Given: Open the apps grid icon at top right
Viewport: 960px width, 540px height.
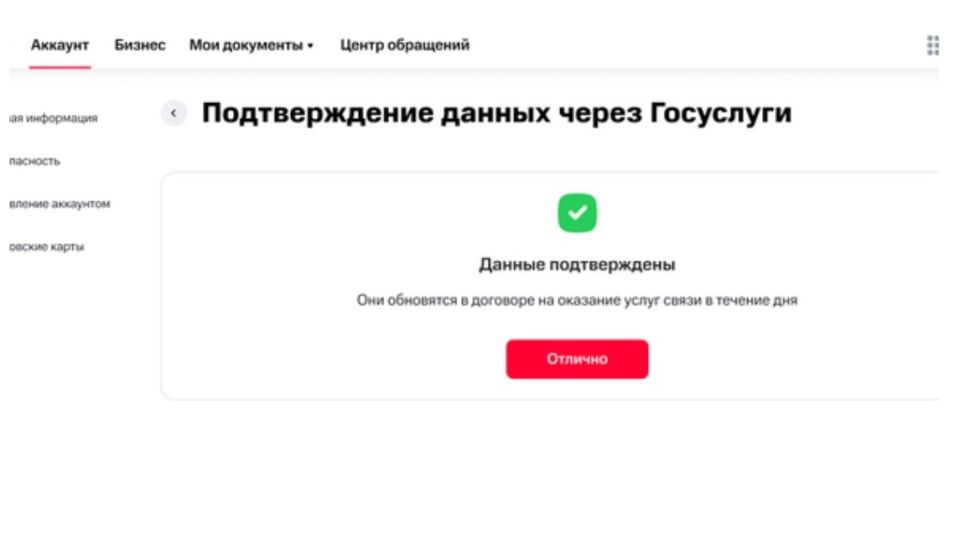Looking at the screenshot, I should pyautogui.click(x=932, y=45).
